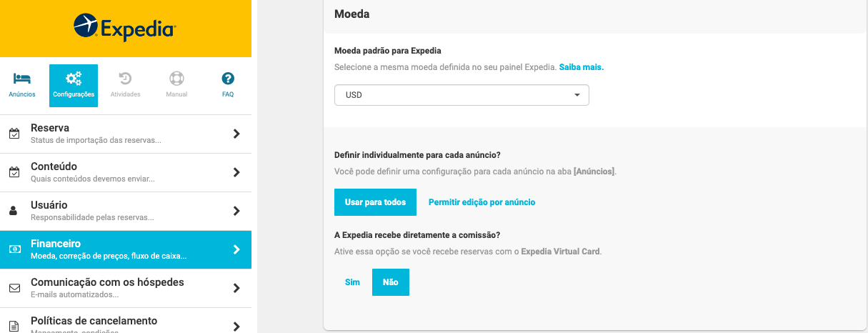The height and width of the screenshot is (333, 868).
Task: Open the Atividades history icon
Action: [125, 78]
